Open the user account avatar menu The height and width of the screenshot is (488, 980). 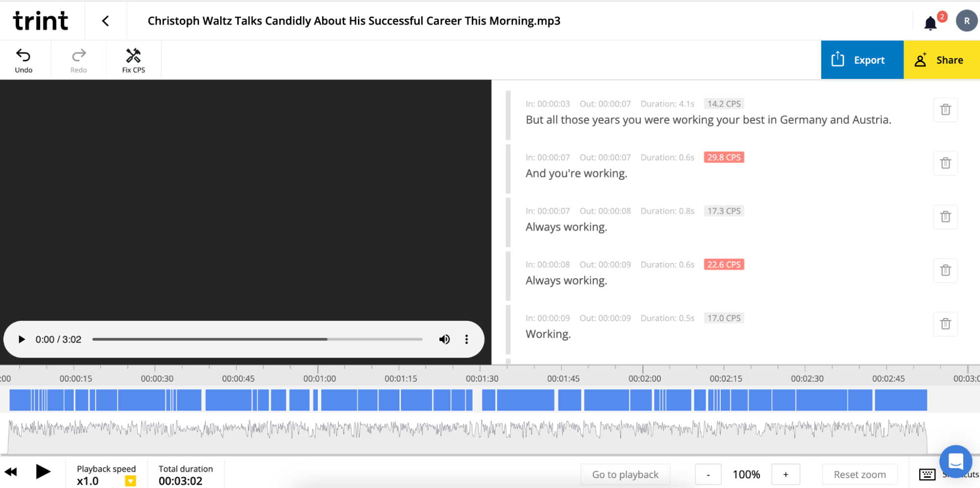coord(966,21)
